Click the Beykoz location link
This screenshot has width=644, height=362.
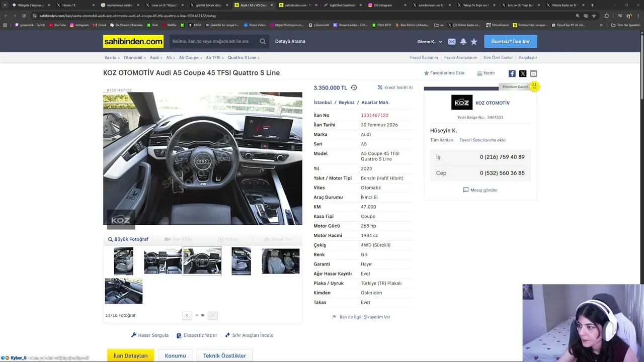point(347,103)
